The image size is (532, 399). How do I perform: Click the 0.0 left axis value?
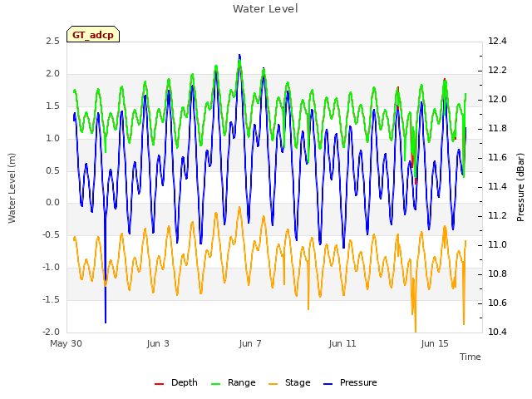(x=52, y=203)
